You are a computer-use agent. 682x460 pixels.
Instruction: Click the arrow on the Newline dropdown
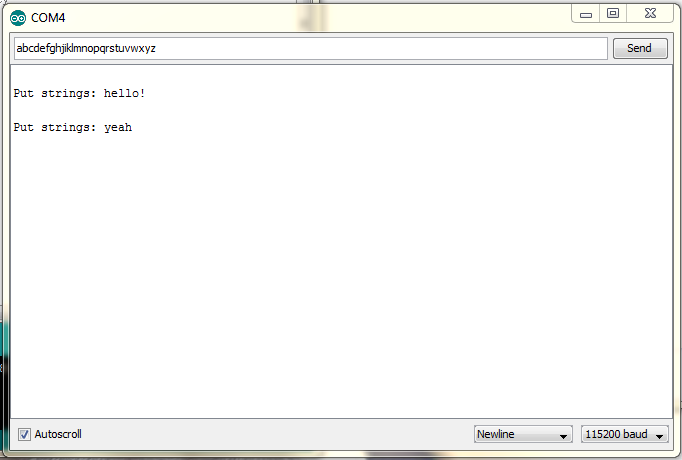click(x=563, y=435)
